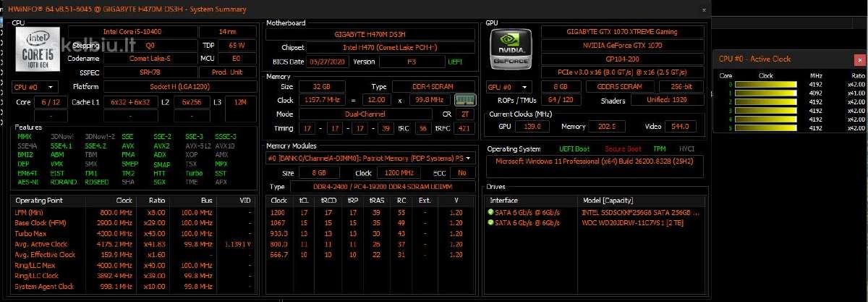Click the NVIDIA GeForce GTX 1070 field

click(622, 46)
